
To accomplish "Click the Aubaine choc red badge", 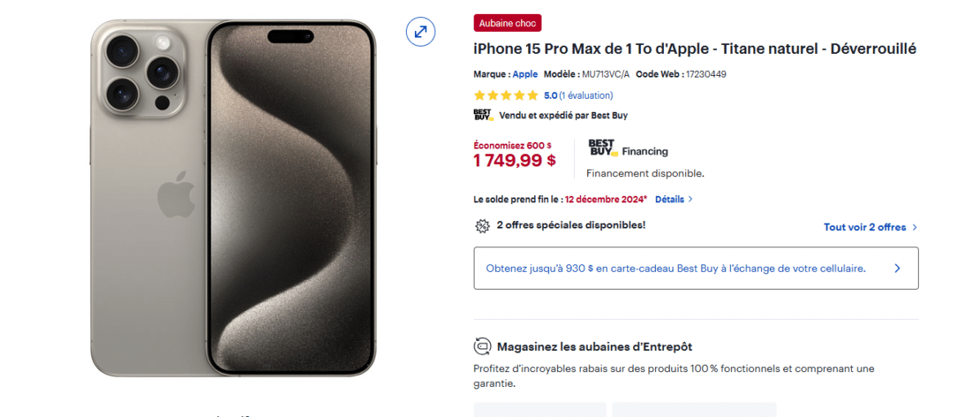I will [x=507, y=23].
